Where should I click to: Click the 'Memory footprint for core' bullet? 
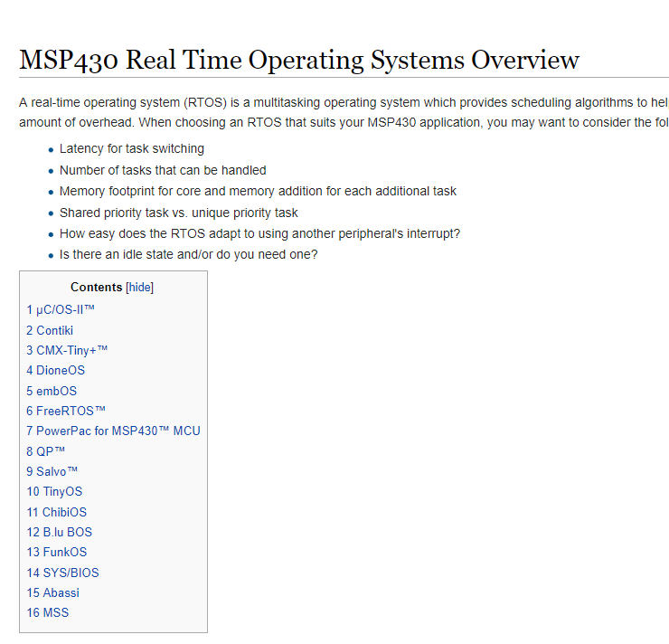click(x=258, y=191)
